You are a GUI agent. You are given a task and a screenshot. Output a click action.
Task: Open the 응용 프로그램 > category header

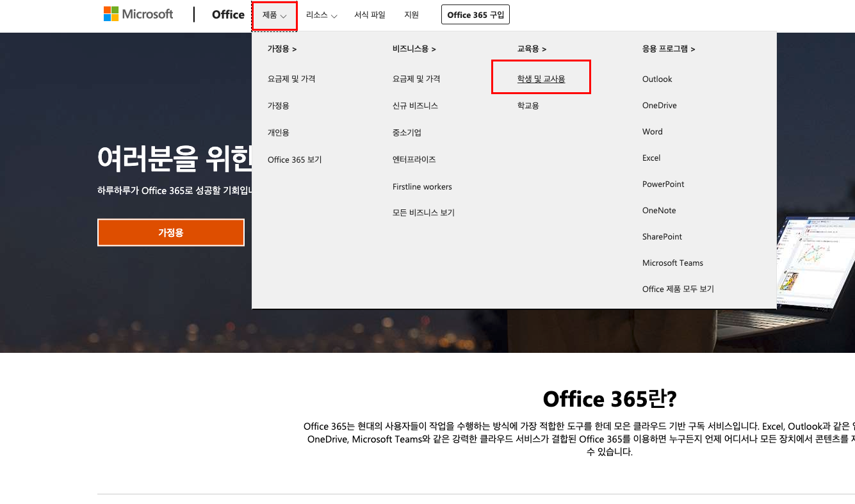[669, 49]
